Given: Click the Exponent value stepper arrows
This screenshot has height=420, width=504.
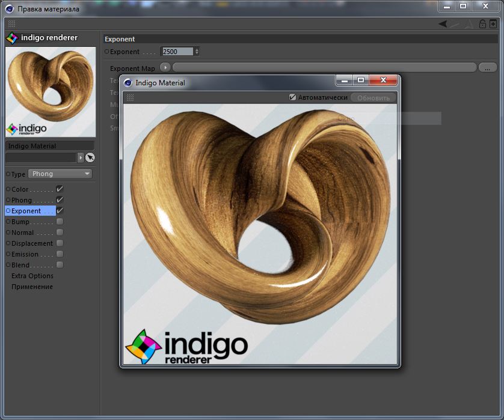Looking at the screenshot, I should (197, 52).
